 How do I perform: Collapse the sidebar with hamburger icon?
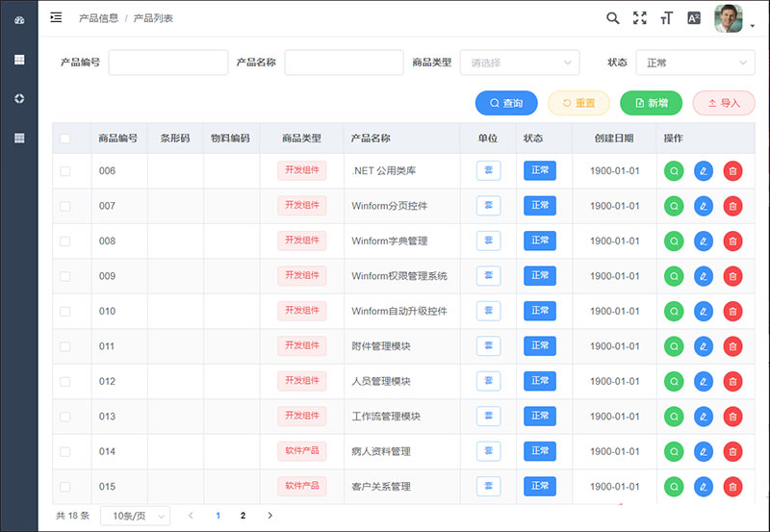tap(57, 17)
